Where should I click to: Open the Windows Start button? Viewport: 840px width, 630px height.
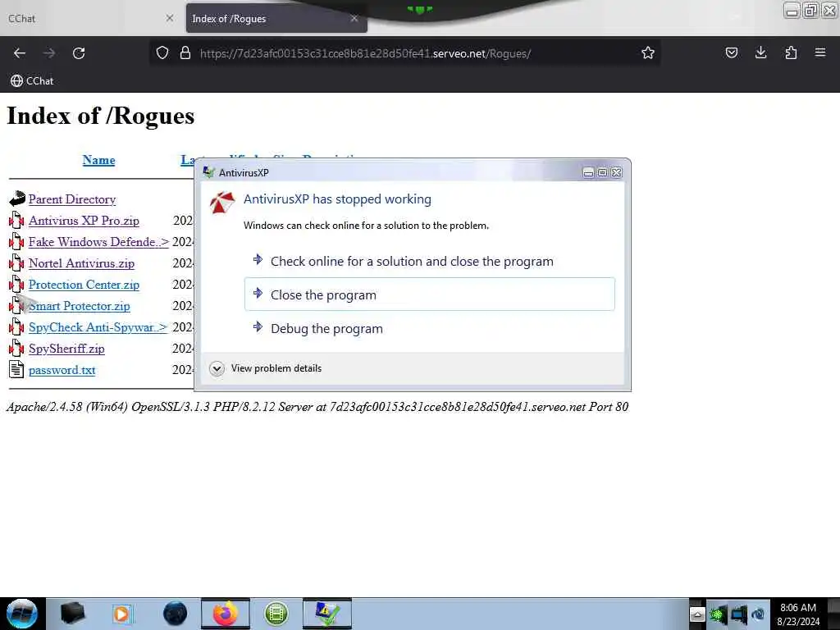tap(21, 614)
